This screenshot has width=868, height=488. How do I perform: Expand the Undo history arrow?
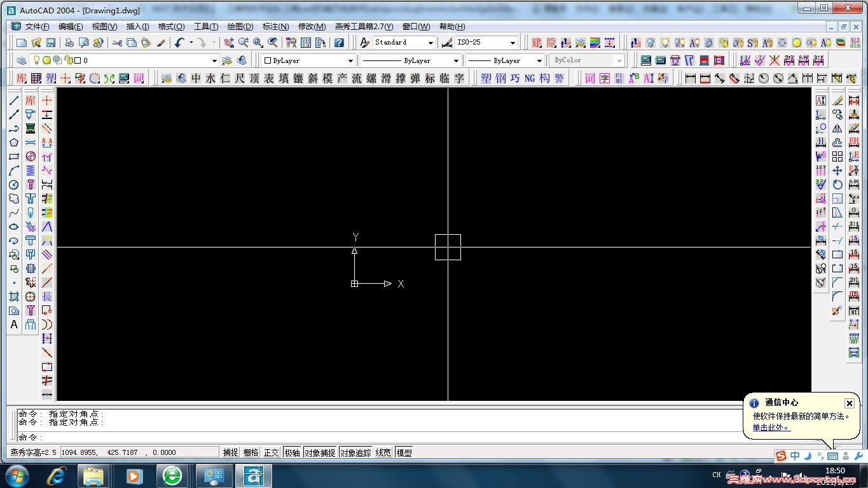191,43
